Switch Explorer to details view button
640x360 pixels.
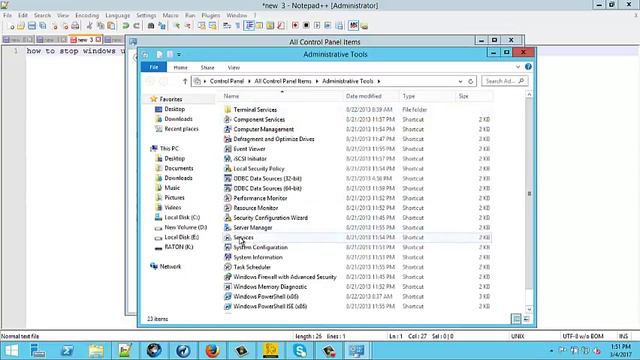pos(516,319)
